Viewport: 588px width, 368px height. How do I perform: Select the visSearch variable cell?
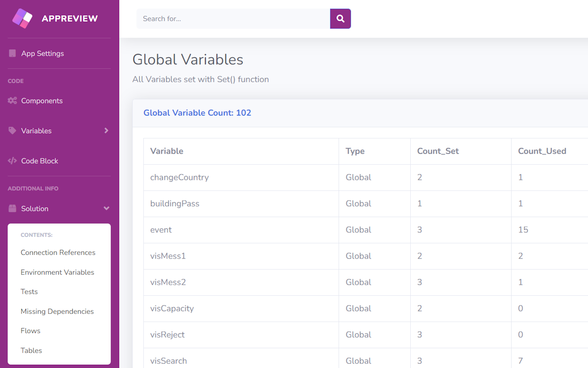click(241, 358)
